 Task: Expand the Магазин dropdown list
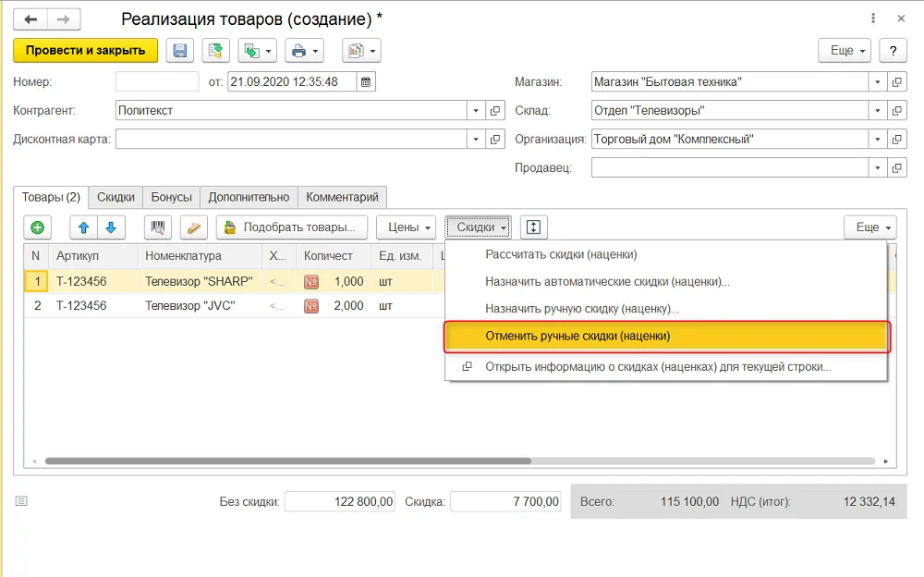(878, 82)
